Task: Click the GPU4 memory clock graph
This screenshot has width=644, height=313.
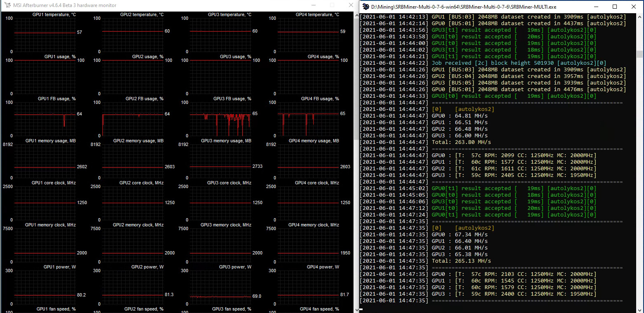Action: (x=308, y=245)
